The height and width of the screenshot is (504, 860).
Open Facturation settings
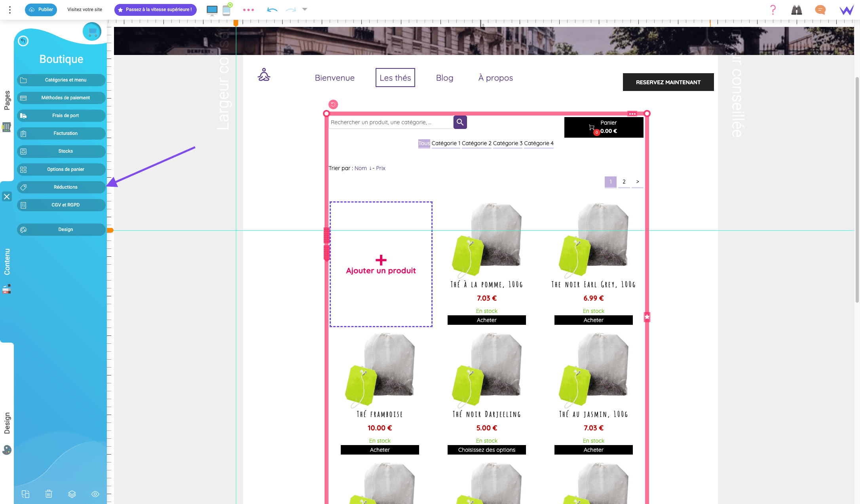(x=61, y=133)
